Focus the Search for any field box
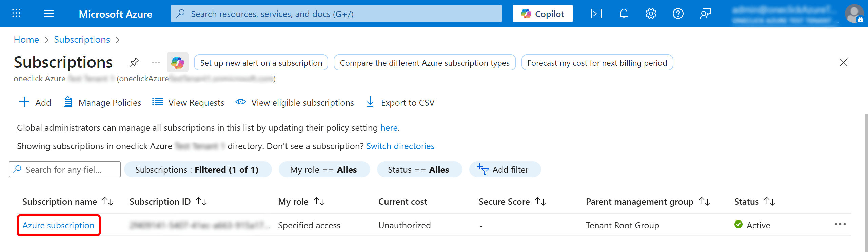 pos(64,170)
